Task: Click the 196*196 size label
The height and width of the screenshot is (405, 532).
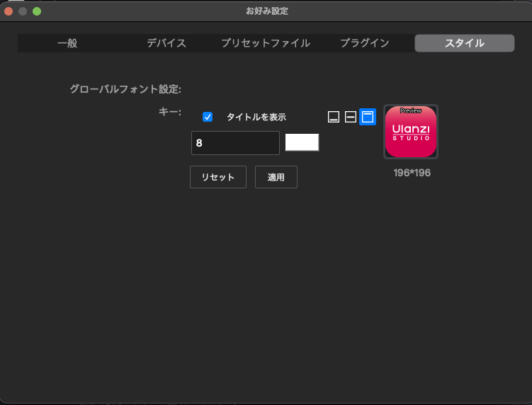Action: pos(412,173)
